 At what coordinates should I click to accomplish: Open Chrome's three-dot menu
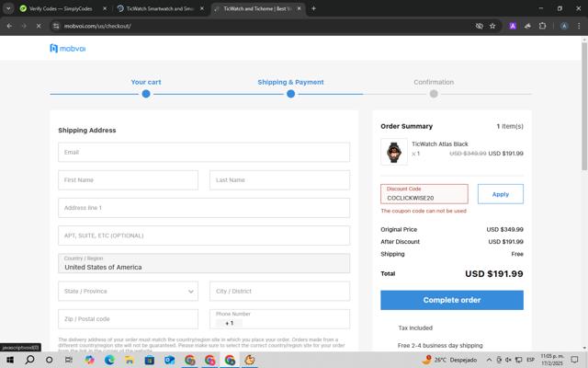pyautogui.click(x=579, y=26)
